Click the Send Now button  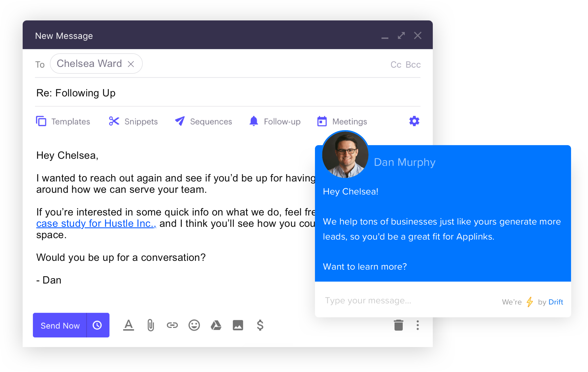(60, 325)
